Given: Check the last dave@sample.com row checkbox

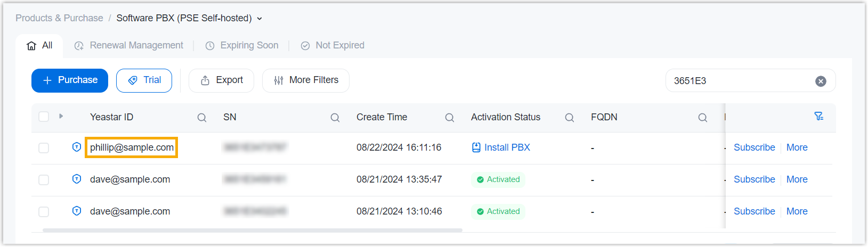Looking at the screenshot, I should (44, 212).
